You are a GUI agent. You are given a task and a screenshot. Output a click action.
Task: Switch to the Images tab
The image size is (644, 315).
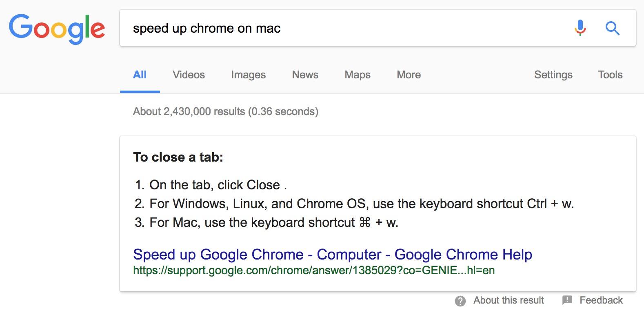point(248,75)
